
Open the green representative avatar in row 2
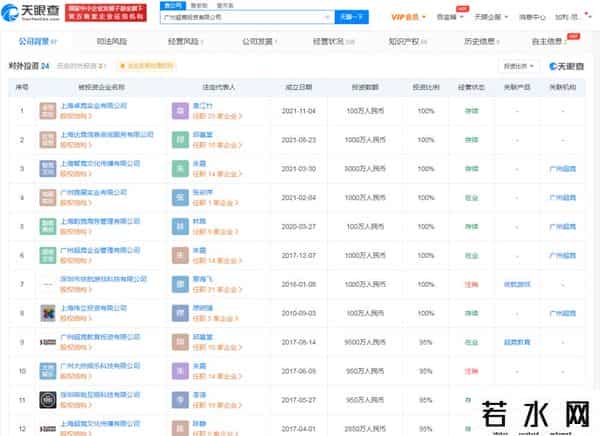pos(180,140)
